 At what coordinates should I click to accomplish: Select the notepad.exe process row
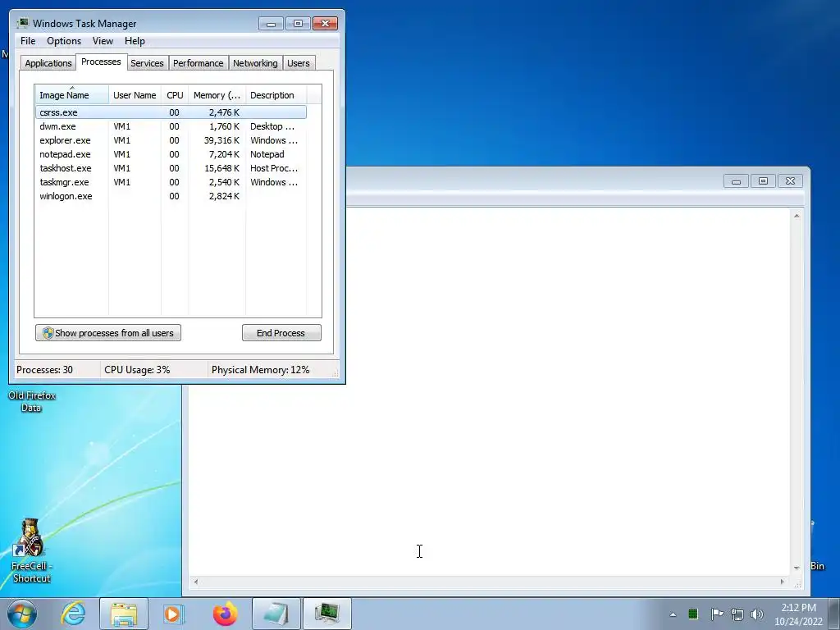pyautogui.click(x=171, y=154)
